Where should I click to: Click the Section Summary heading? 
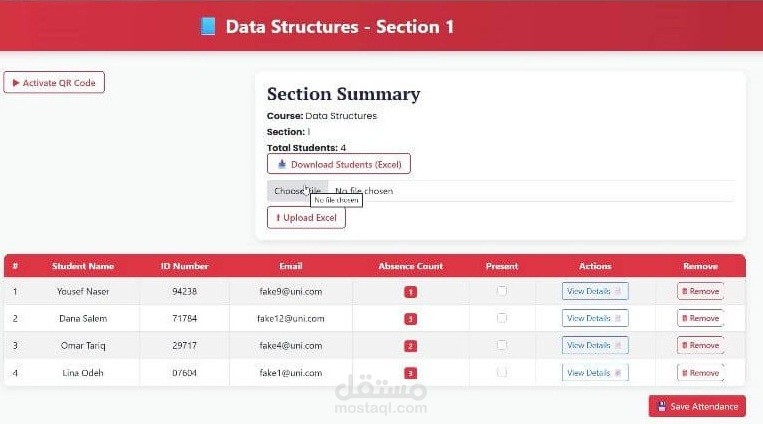(x=344, y=93)
